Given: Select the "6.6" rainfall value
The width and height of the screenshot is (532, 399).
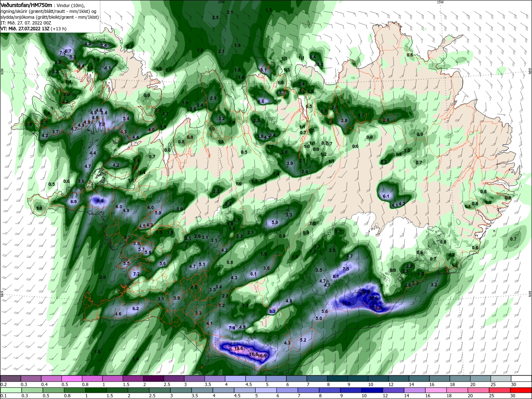Looking at the screenshot, I should pos(261,101).
